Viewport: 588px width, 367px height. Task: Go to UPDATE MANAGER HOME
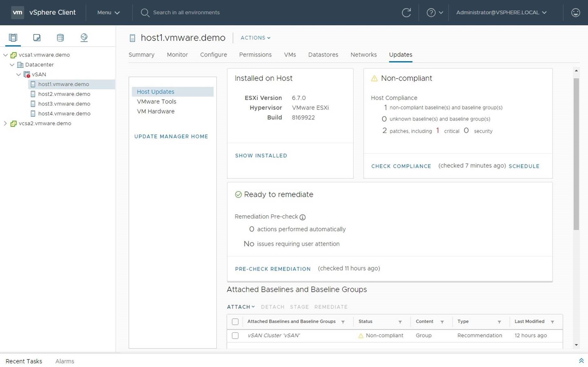point(171,136)
